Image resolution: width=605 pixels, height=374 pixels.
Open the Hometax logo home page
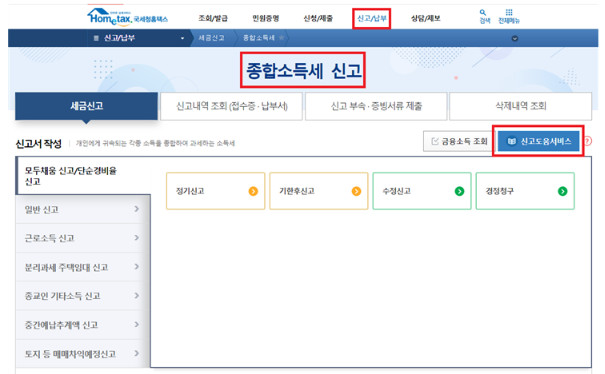[x=127, y=17]
